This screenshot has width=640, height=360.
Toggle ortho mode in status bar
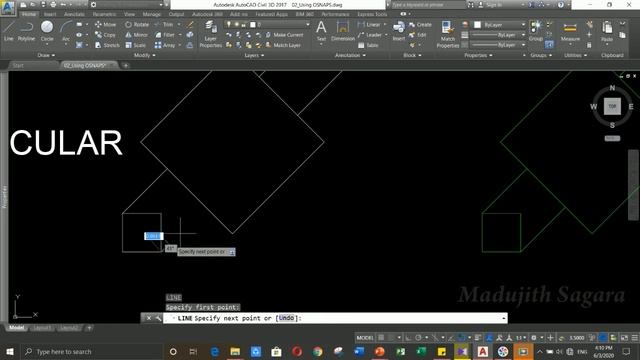click(x=408, y=338)
